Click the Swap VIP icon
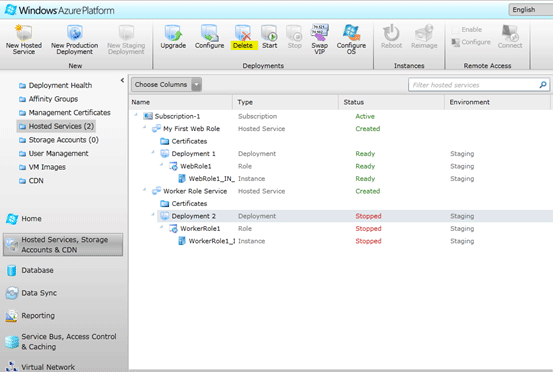The image size is (553, 372). (320, 32)
